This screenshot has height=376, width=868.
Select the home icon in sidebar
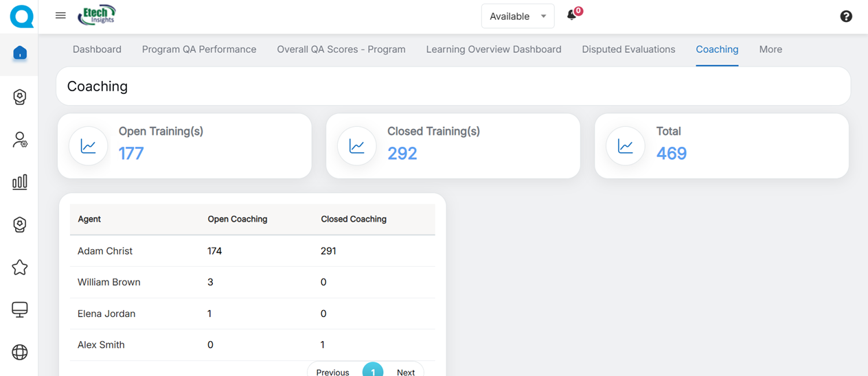pos(20,53)
